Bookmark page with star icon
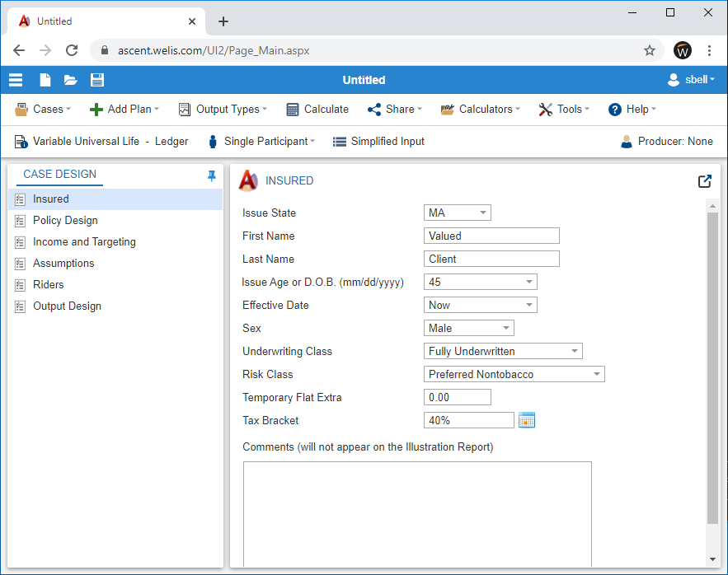The image size is (728, 575). (650, 50)
